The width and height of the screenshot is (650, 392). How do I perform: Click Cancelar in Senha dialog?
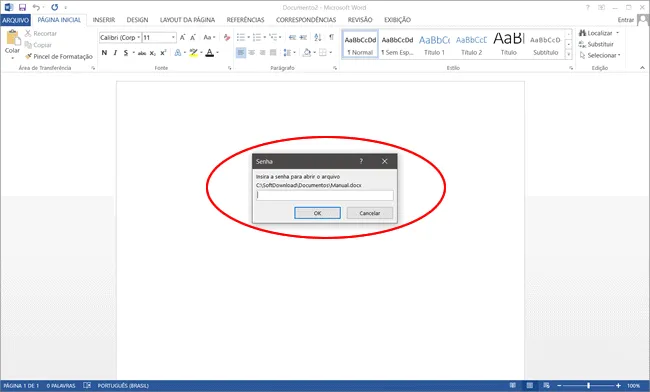370,213
